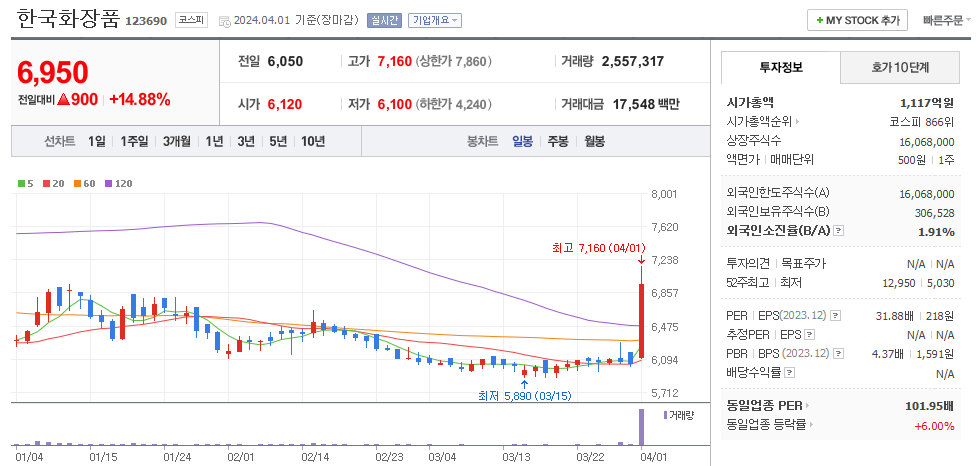Click the 외국인보유주식수 value 306,528
This screenshot has width=978, height=466.
(934, 213)
